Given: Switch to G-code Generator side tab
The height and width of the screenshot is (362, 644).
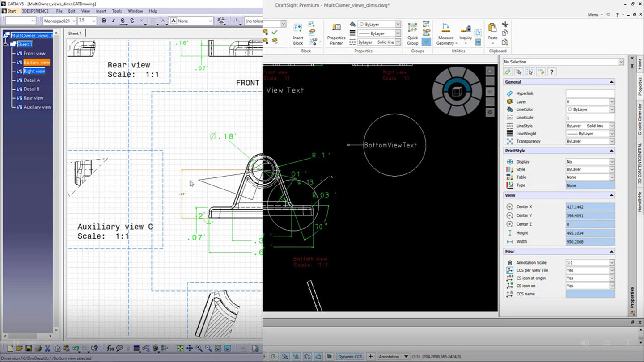Looking at the screenshot, I should coord(640,119).
